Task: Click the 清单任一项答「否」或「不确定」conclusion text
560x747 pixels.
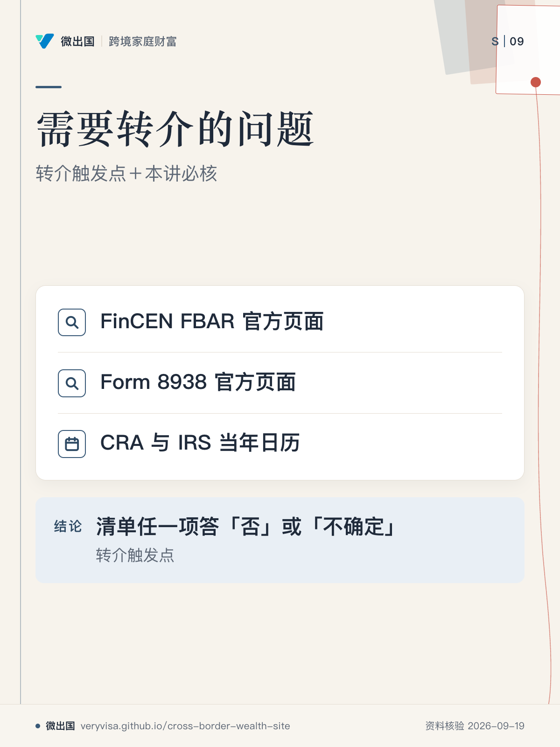Action: coord(247,527)
